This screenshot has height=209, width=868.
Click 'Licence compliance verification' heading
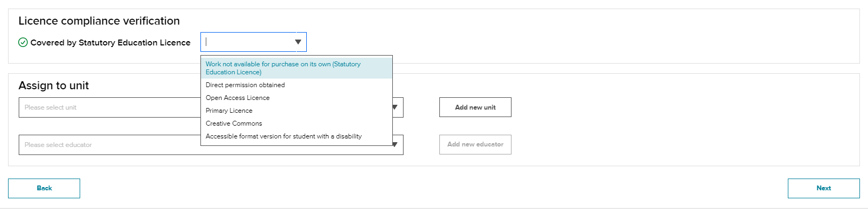pos(99,21)
